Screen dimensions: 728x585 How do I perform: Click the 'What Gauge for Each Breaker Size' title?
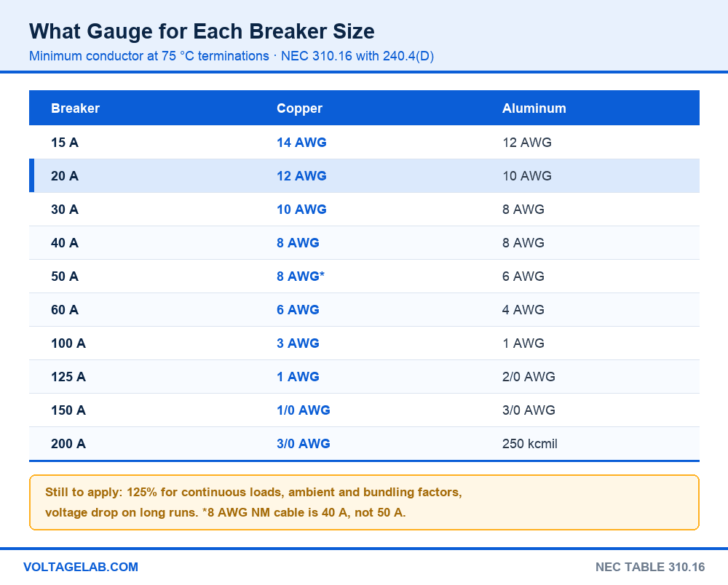pyautogui.click(x=202, y=31)
